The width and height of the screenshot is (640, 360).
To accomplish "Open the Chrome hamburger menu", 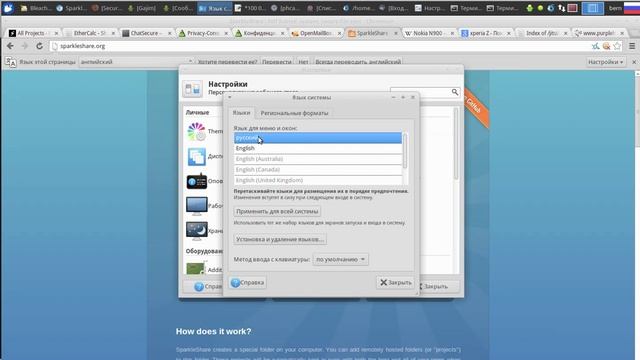I will click(632, 46).
